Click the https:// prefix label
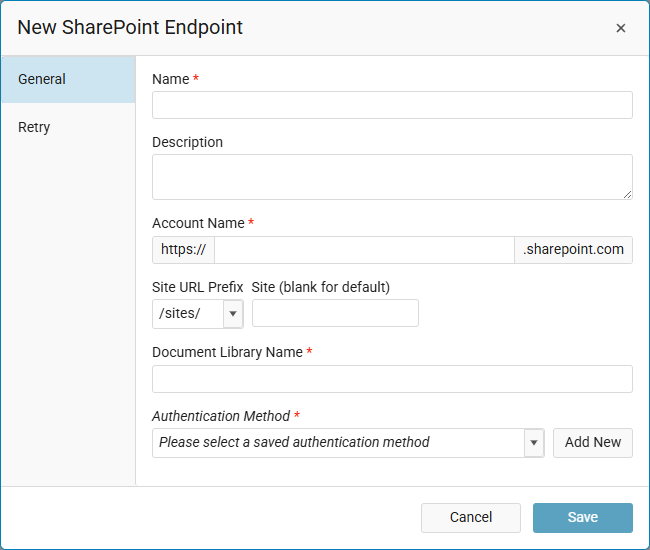The width and height of the screenshot is (650, 550). 183,250
